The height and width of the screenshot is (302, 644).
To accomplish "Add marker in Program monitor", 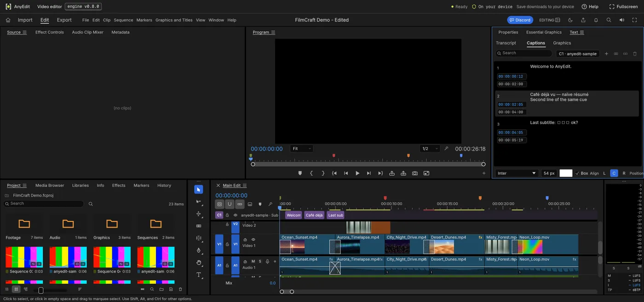I will pyautogui.click(x=300, y=173).
